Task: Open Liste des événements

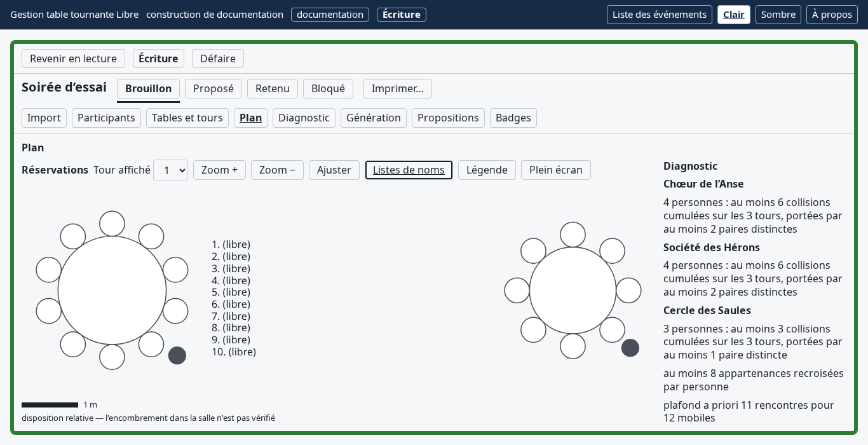Action: click(x=660, y=15)
